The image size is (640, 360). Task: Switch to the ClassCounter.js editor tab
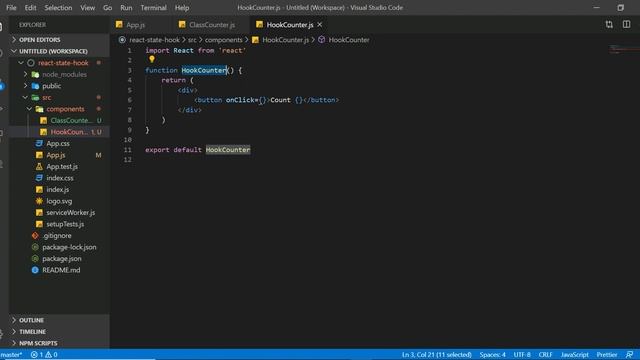tap(211, 25)
